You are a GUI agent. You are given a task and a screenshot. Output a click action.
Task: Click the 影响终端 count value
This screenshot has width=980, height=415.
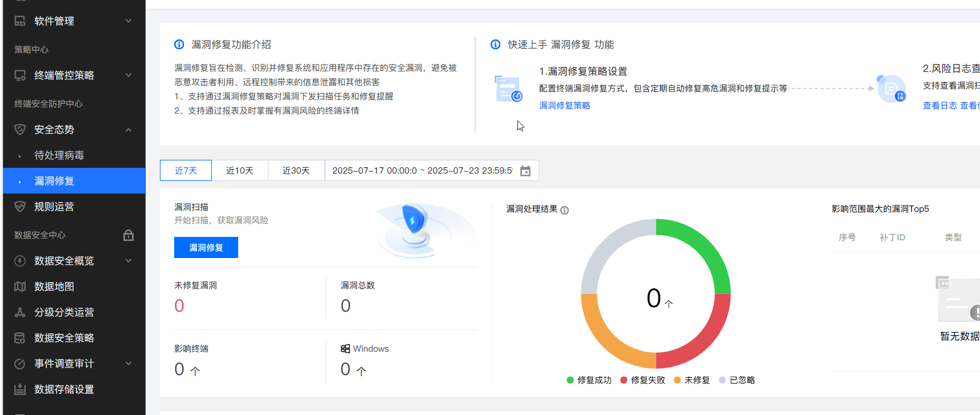(179, 369)
